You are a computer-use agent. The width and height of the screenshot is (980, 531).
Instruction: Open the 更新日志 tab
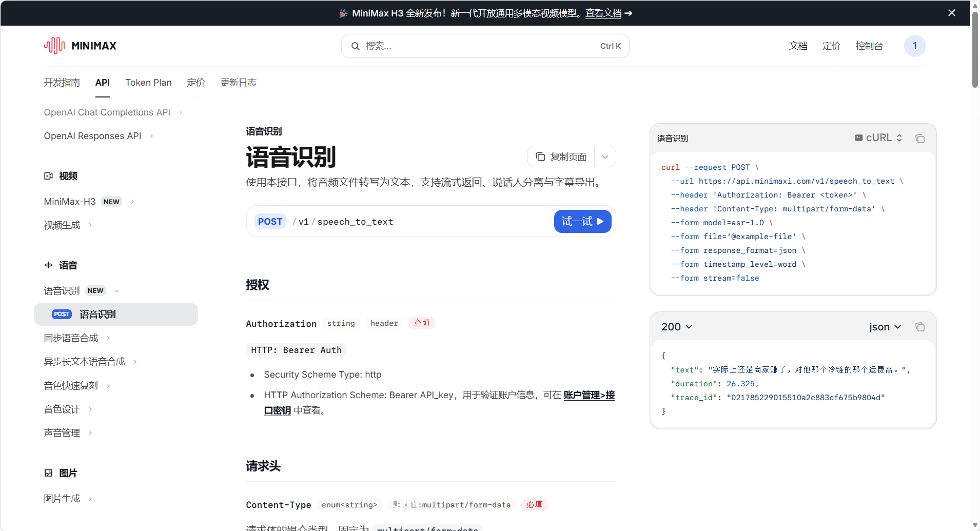tap(239, 83)
